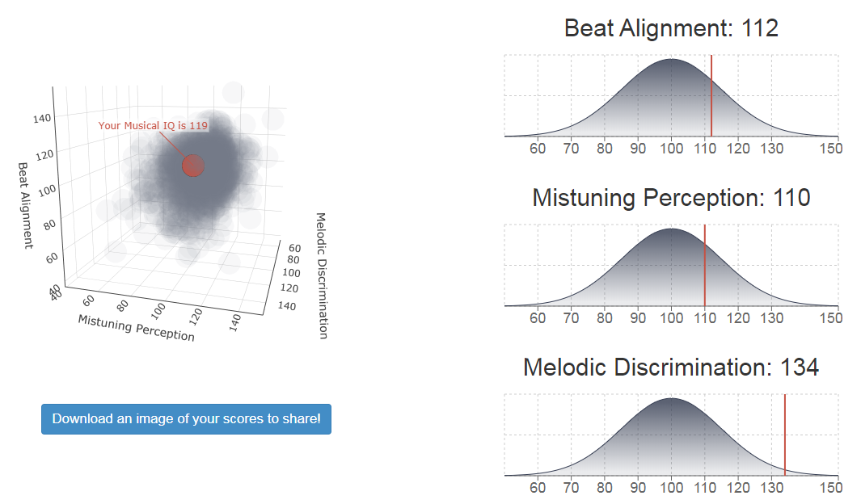Select the red Musical IQ marker sphere
The image size is (861, 504).
click(x=193, y=166)
